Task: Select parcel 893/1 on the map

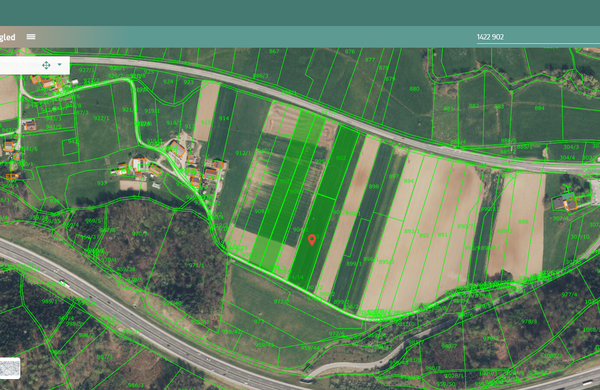Action: click(412, 232)
